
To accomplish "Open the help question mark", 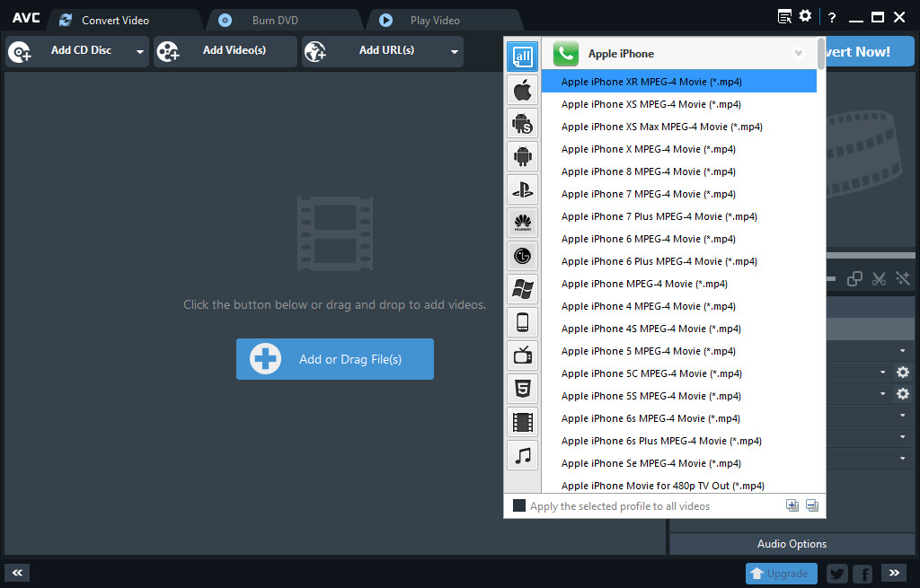I will (831, 18).
